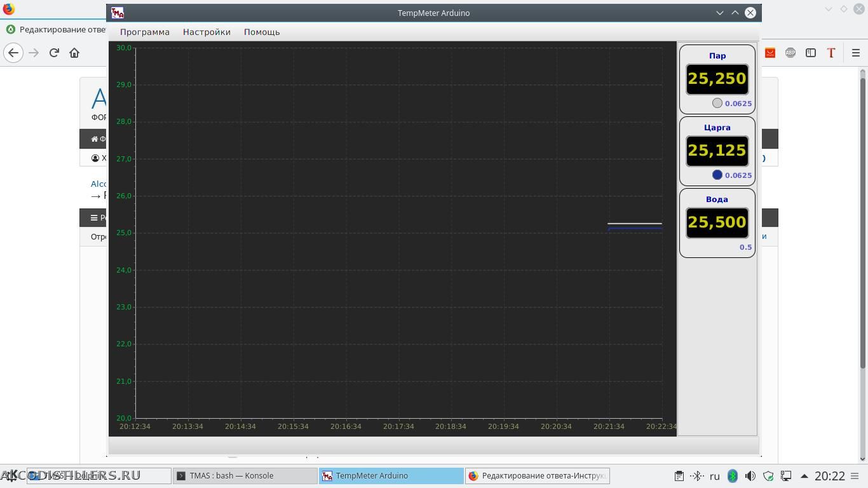
Task: Open the Firefox hamburger menu
Action: [x=855, y=53]
